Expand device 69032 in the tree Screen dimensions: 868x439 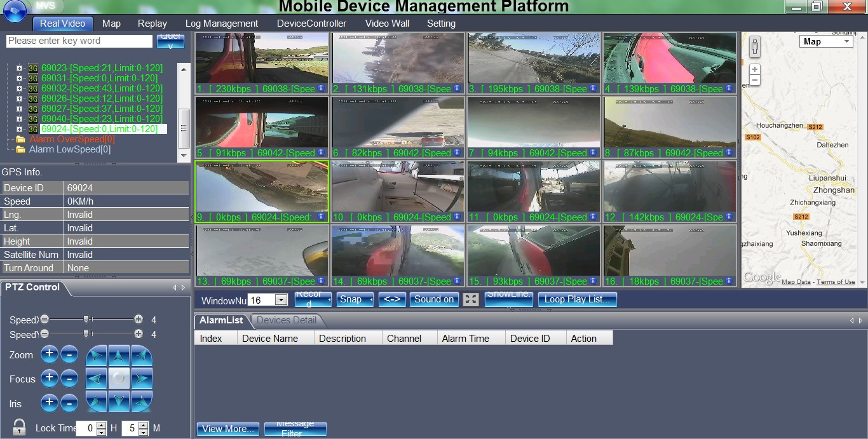pyautogui.click(x=19, y=88)
